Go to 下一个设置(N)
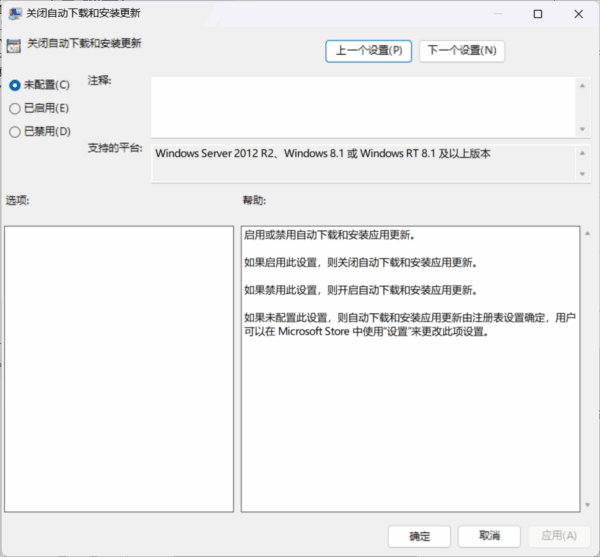600x557 pixels. point(461,51)
